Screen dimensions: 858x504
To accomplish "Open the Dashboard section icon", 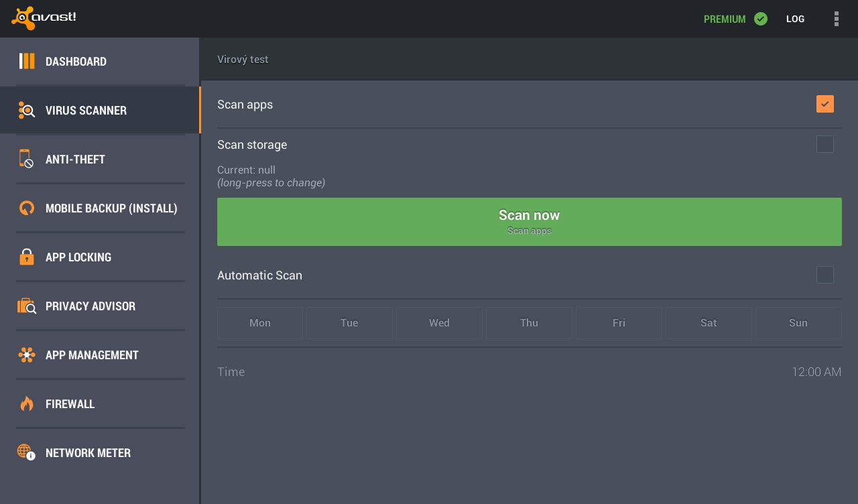I will pyautogui.click(x=27, y=61).
